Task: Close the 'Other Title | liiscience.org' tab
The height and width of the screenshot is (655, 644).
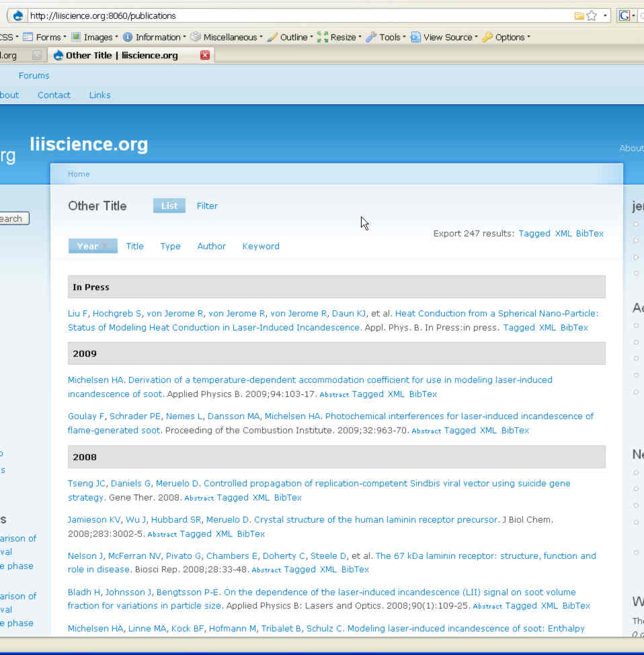Action: point(205,55)
